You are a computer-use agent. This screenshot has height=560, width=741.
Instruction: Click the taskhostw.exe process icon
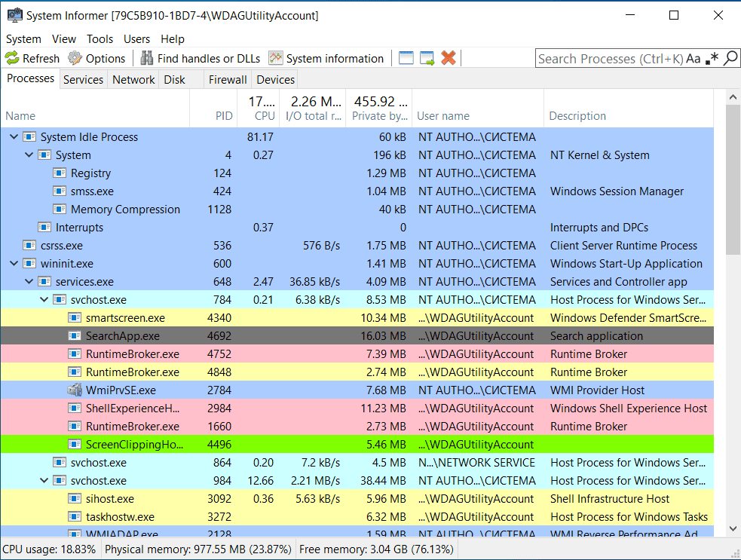pos(74,516)
